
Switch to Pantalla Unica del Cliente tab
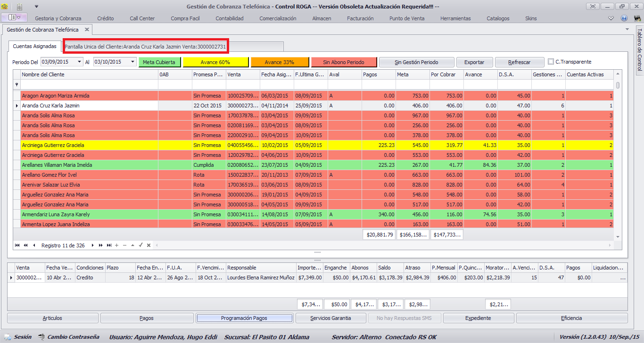click(146, 47)
